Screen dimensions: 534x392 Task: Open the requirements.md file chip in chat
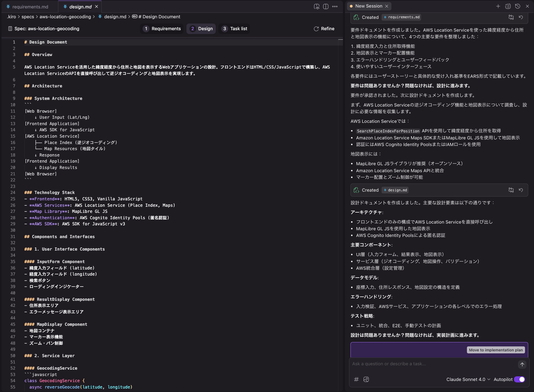pos(401,17)
